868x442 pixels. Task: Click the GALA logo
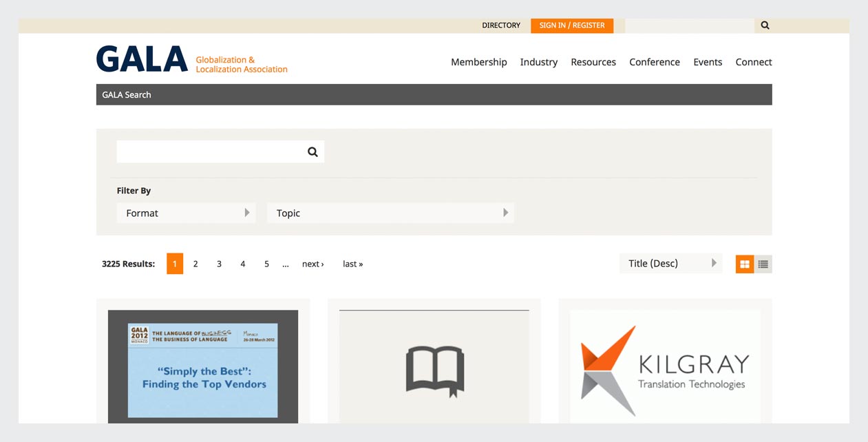[142, 59]
